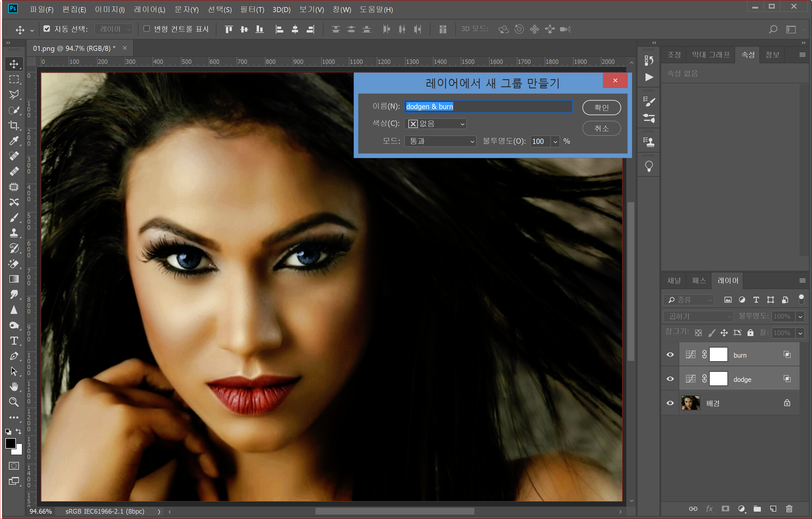Image resolution: width=812 pixels, height=519 pixels.
Task: Open the 필터 (Filter) menu
Action: click(252, 9)
